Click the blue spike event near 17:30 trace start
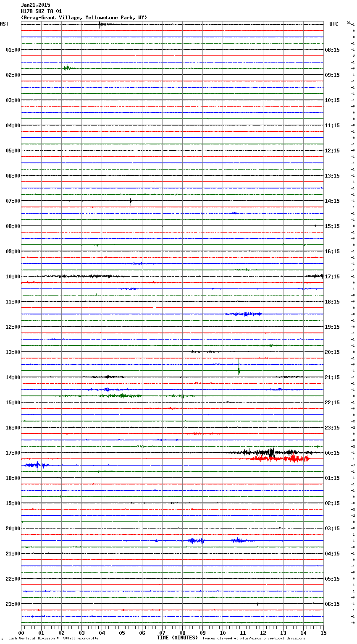The width and height of the screenshot is (357, 644). [37, 465]
